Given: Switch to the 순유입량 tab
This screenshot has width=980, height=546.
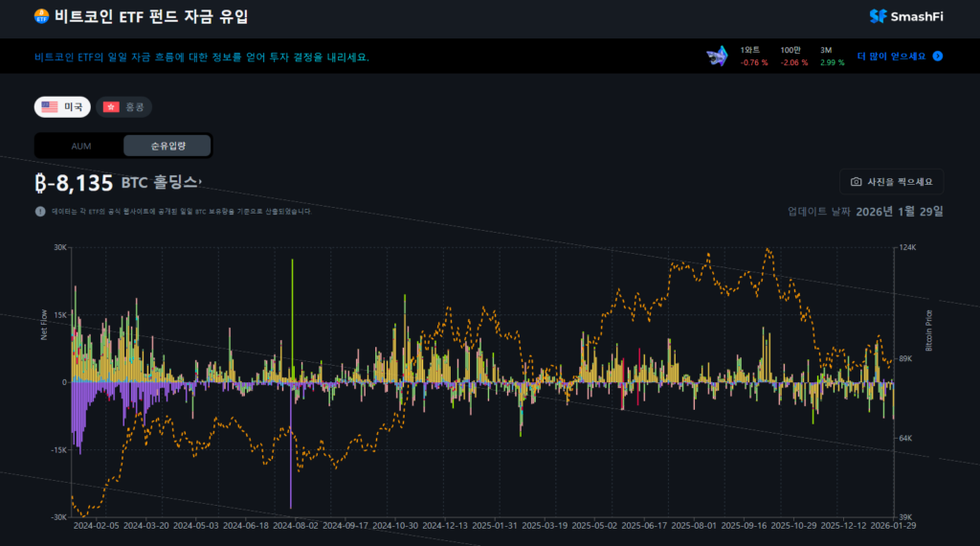Looking at the screenshot, I should pos(167,146).
